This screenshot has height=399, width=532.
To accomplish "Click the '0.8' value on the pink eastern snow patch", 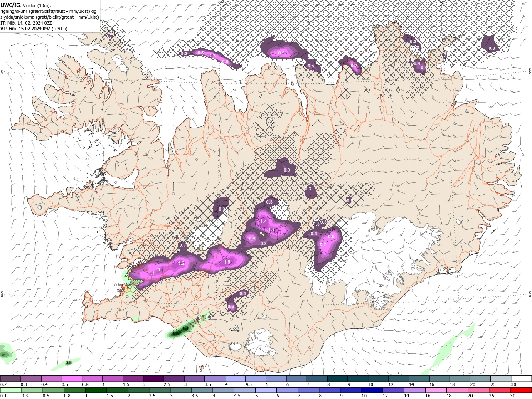I will (x=331, y=236).
